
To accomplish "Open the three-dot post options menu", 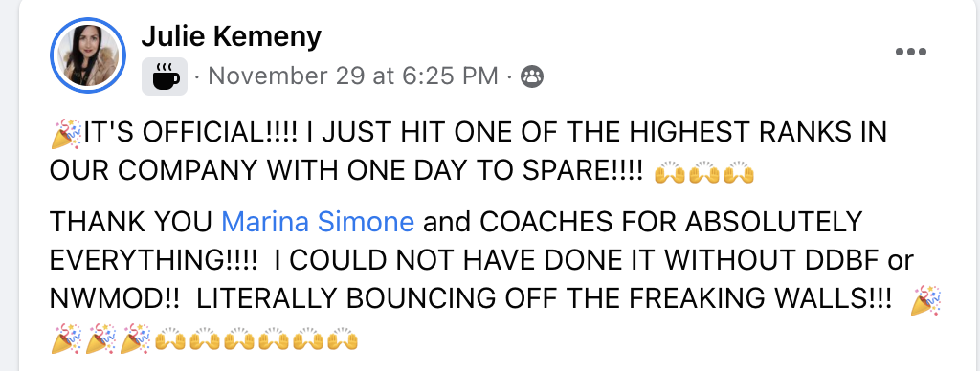I will 911,52.
